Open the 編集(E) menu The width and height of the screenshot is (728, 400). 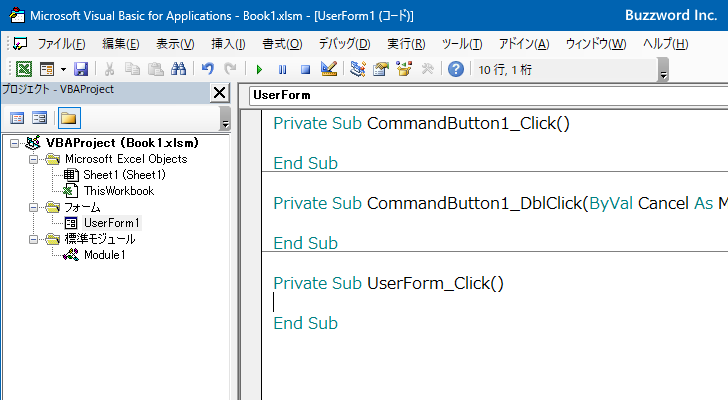[121, 44]
